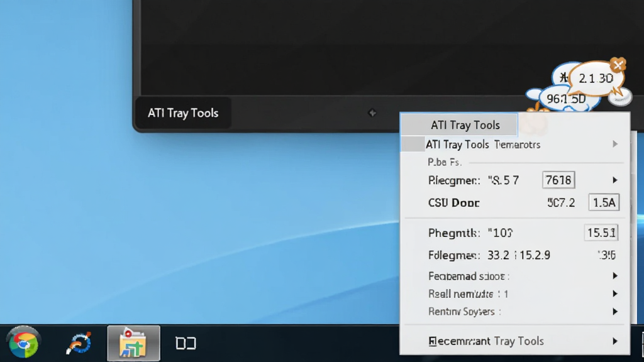Screen dimensions: 644x362
Task: Open the Reall nem'udte submenu
Action: click(x=515, y=294)
